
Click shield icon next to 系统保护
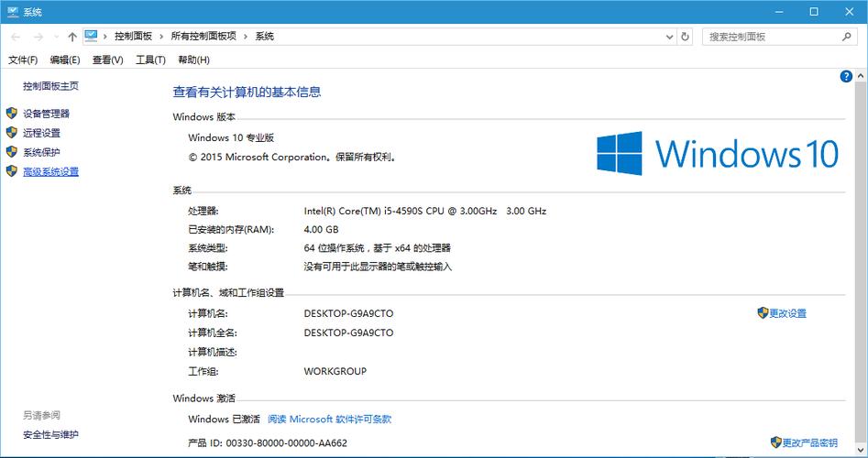click(12, 152)
